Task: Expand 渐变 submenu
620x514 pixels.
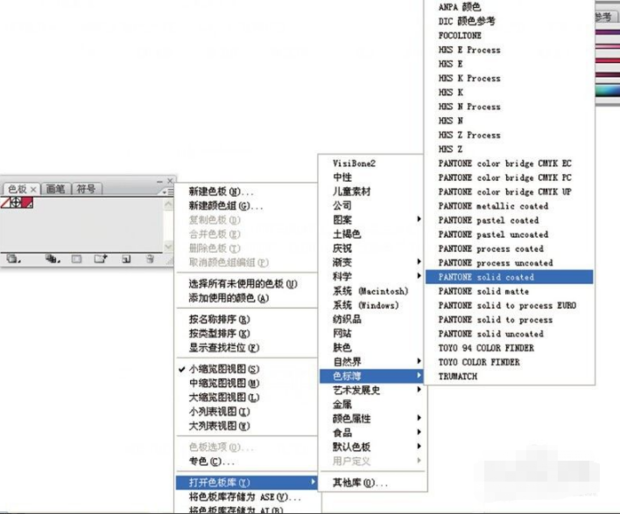Action: click(372, 262)
